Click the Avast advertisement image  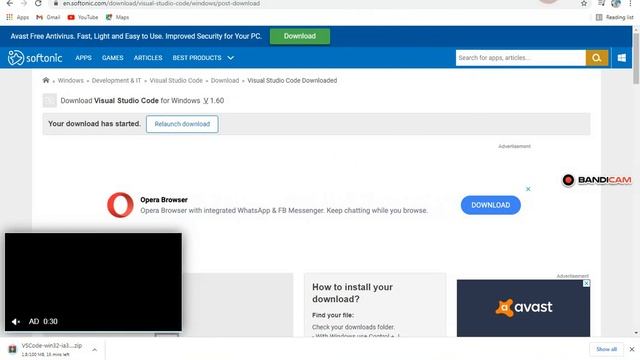[523, 308]
